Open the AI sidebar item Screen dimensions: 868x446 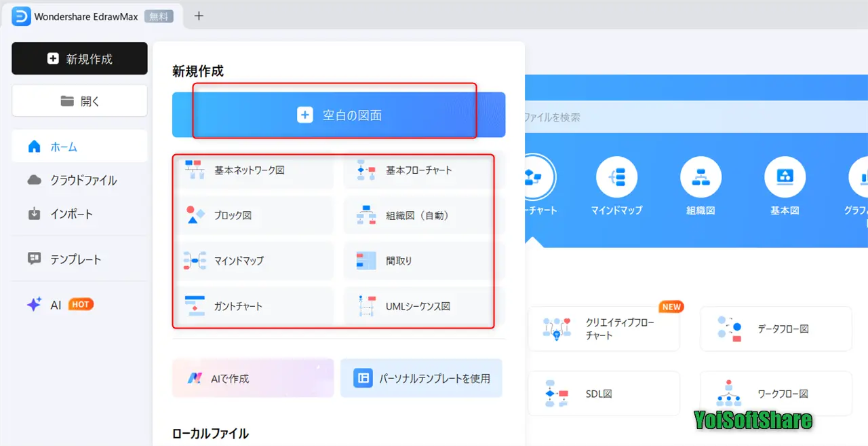[79, 305]
